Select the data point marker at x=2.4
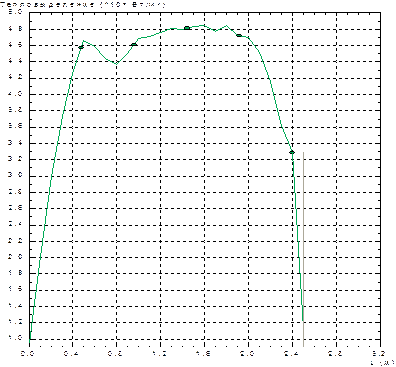 click(292, 152)
